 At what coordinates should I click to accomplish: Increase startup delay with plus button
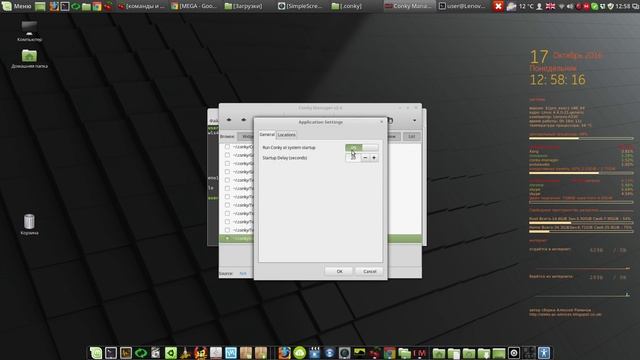[374, 158]
